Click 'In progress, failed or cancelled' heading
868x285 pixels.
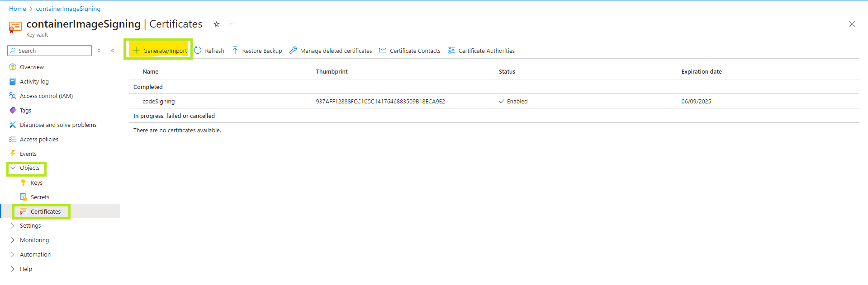[x=174, y=116]
